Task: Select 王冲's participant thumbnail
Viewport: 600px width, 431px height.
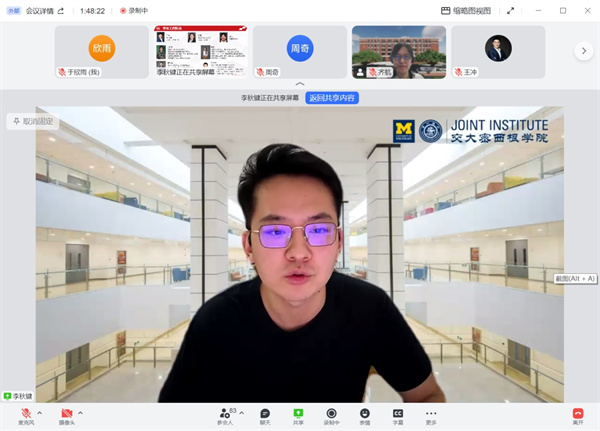Action: click(497, 51)
